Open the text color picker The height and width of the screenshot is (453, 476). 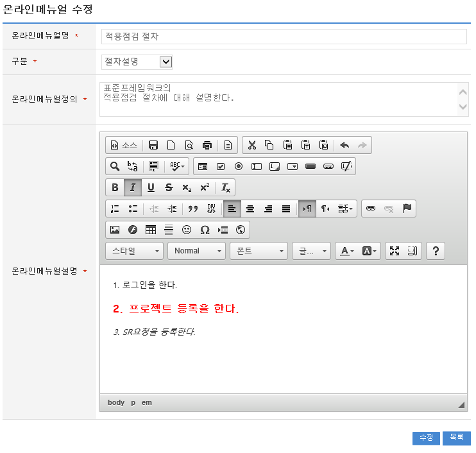coord(347,251)
